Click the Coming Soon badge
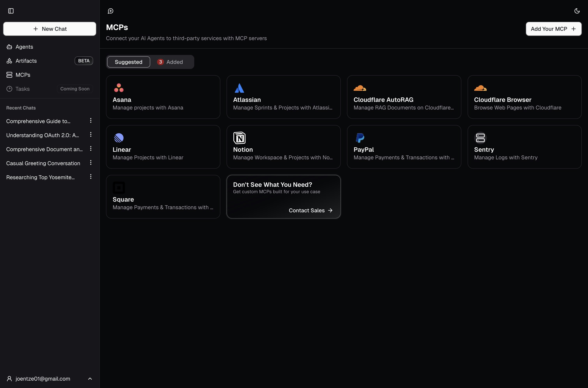 tap(75, 89)
